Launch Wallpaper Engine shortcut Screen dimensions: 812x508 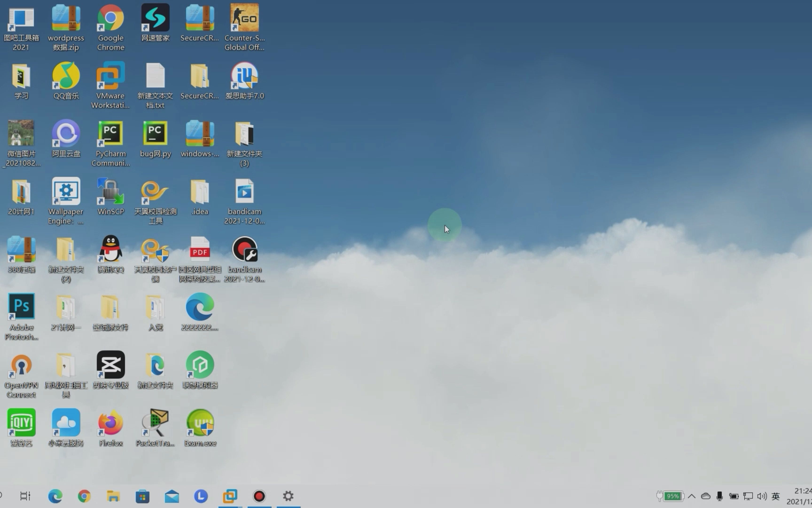click(66, 201)
